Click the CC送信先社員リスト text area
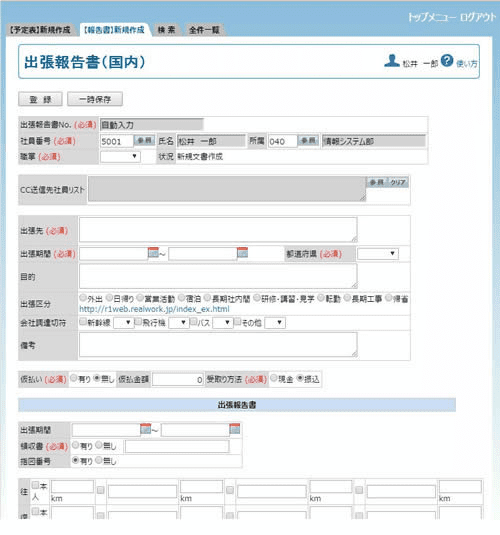The image size is (500, 535). (227, 189)
